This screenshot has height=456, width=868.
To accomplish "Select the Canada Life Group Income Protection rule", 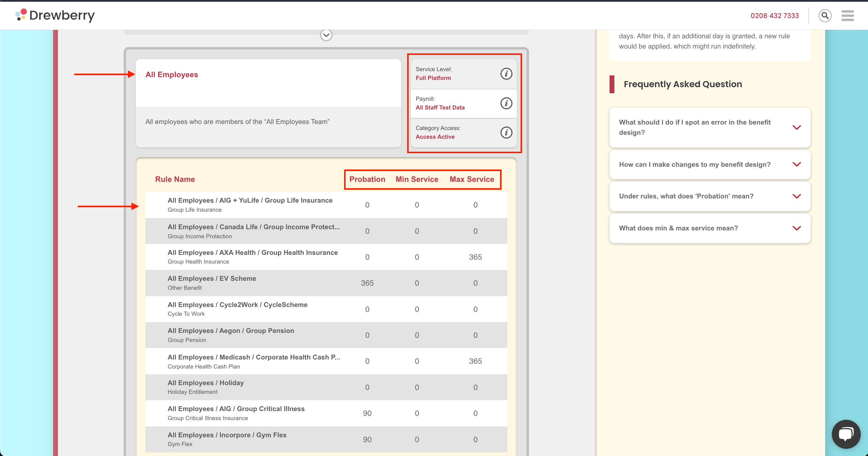I will (326, 231).
